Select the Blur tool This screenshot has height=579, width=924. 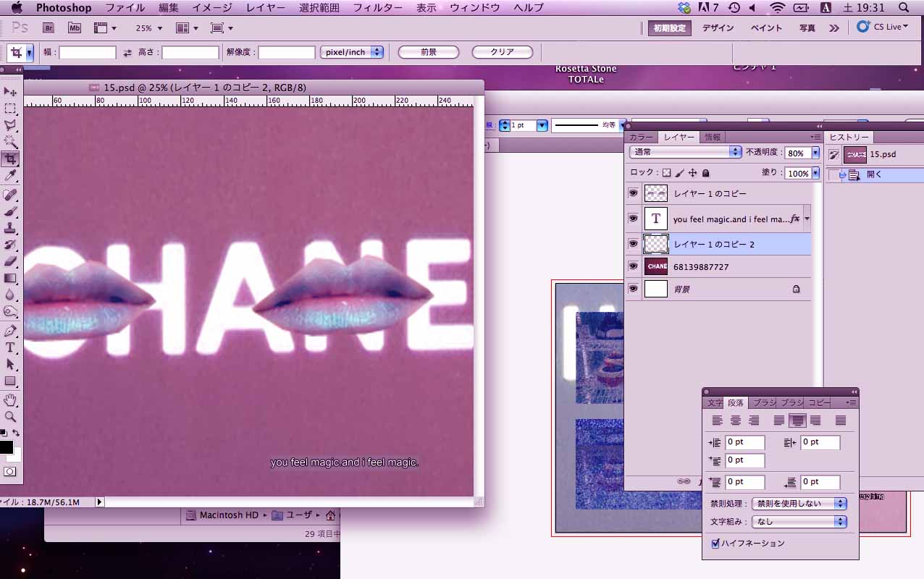tap(10, 295)
